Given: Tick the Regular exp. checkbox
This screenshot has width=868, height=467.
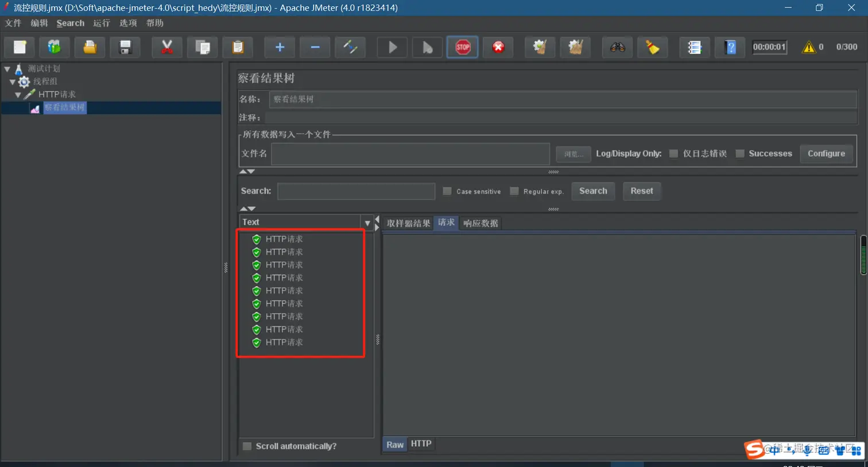Looking at the screenshot, I should tap(514, 191).
